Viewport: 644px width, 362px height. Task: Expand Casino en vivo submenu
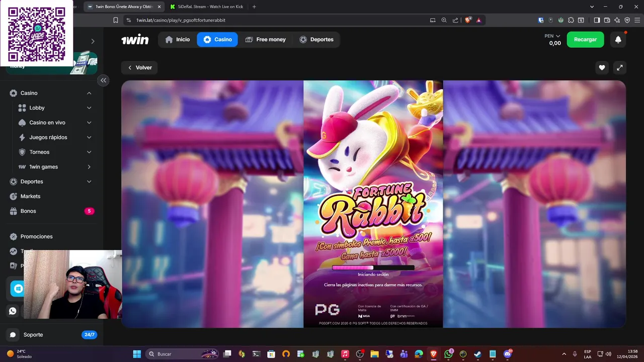[89, 123]
